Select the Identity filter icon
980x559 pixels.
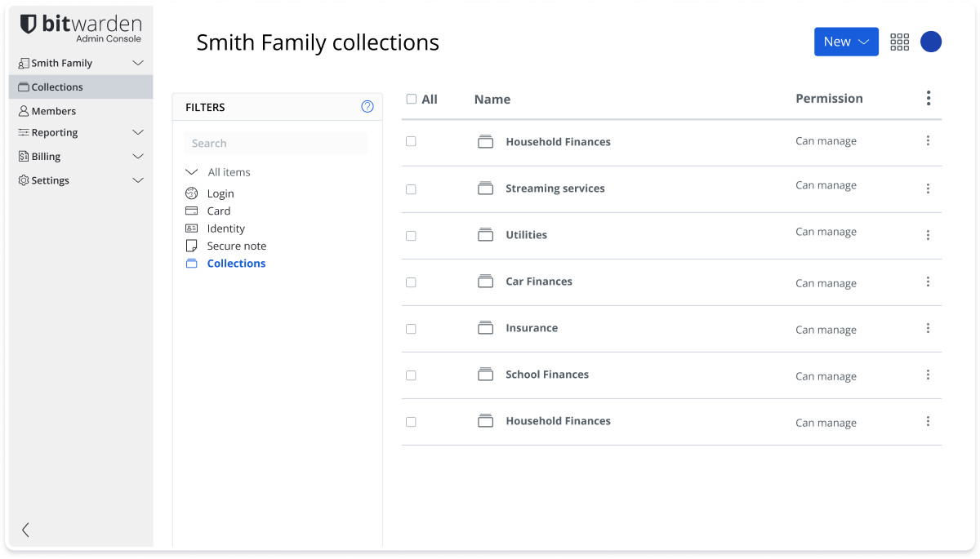click(191, 228)
